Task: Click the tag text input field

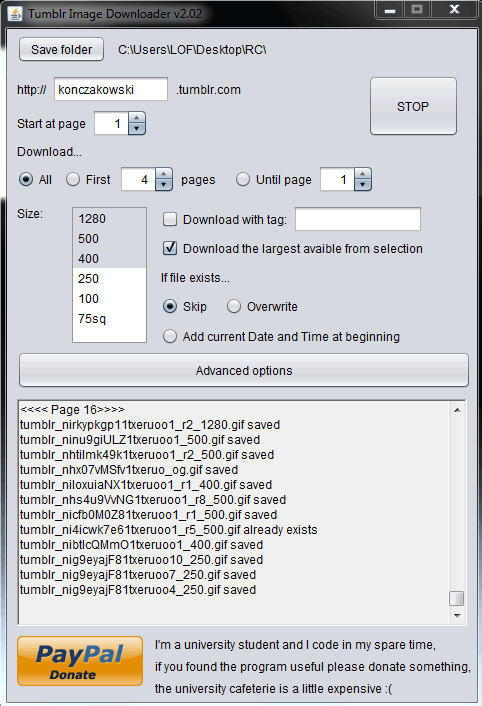Action: [358, 219]
